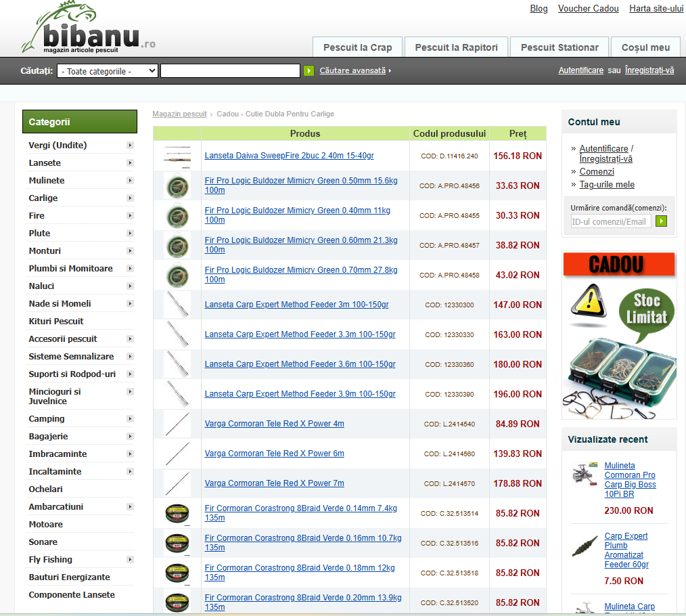Click price 156.18 RON of Daiwa SweepFire
Viewport: 686px width, 616px height.
518,156
